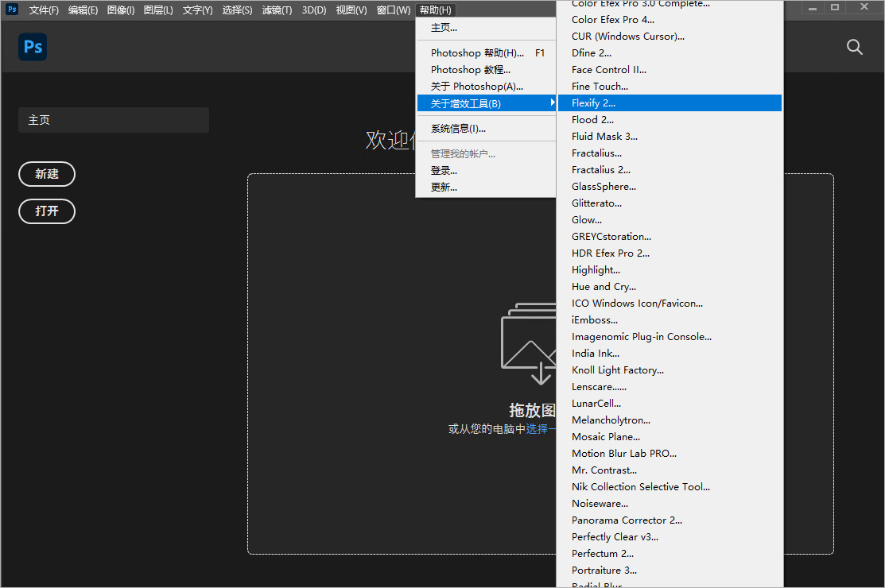Screen dimensions: 885x588
Task: Open the 文字(Y) menu
Action: pyautogui.click(x=197, y=10)
